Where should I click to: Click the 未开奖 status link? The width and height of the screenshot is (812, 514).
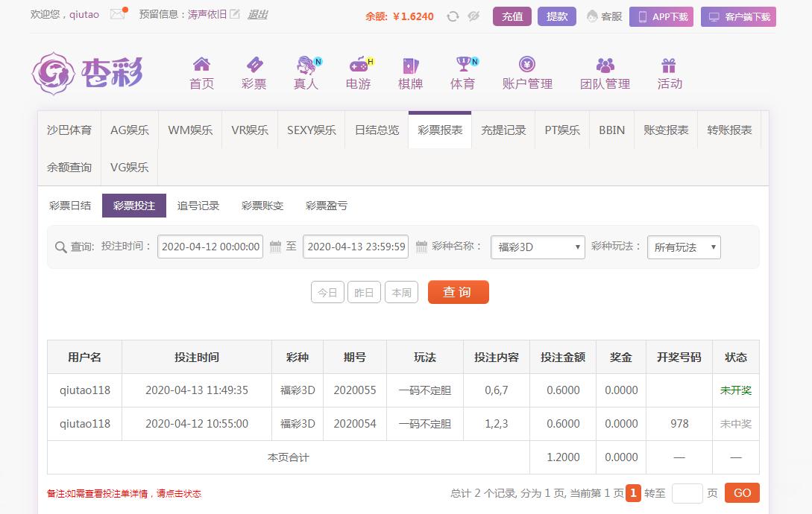[735, 390]
